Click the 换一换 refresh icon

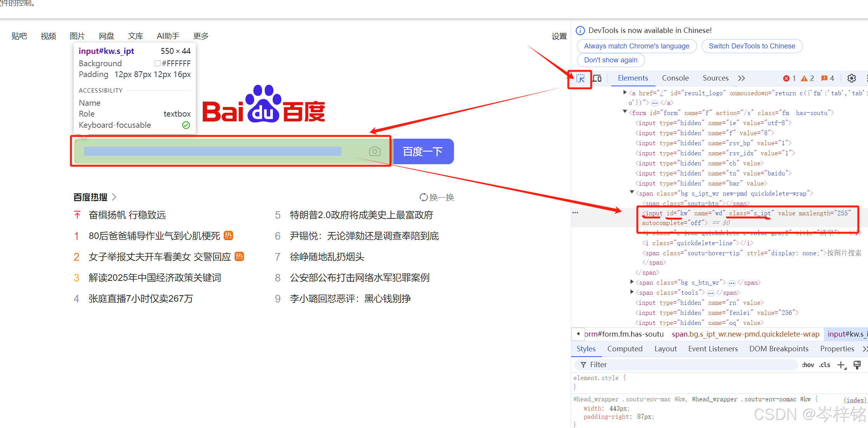click(423, 197)
